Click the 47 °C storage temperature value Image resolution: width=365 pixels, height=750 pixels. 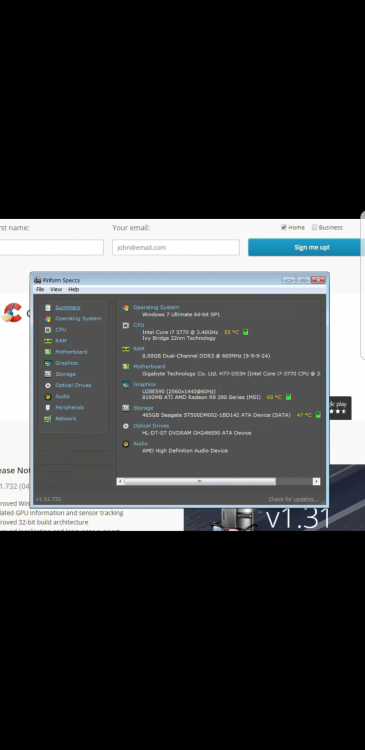(x=304, y=415)
